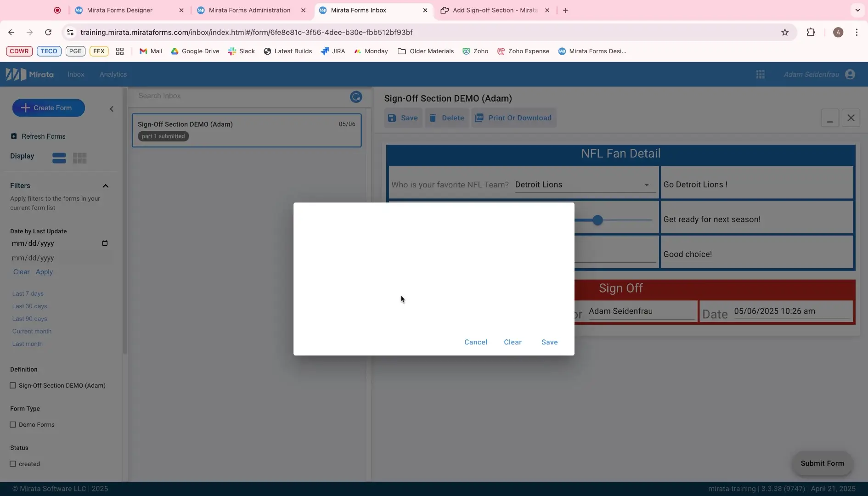Collapse the Filters section
This screenshot has height=496, width=868.
click(106, 186)
